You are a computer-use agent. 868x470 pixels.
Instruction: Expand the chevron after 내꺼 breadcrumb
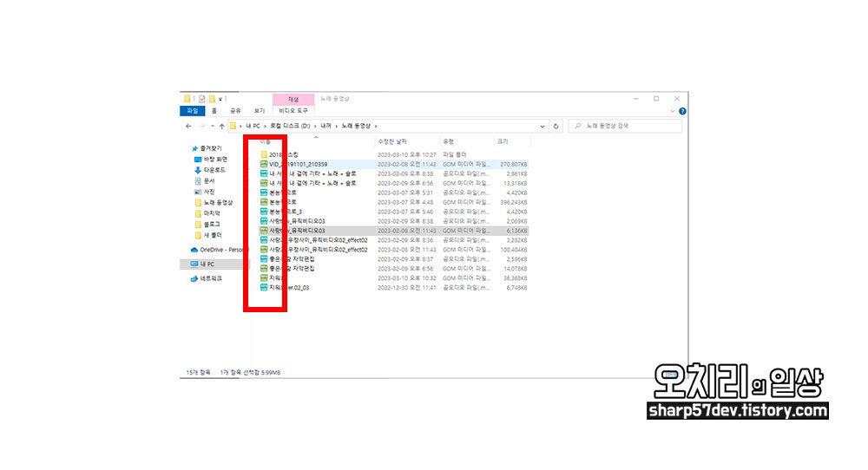(x=336, y=126)
